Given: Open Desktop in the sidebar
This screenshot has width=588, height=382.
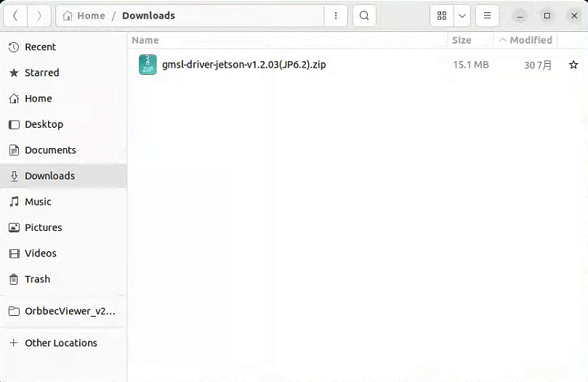Looking at the screenshot, I should coord(63,124).
